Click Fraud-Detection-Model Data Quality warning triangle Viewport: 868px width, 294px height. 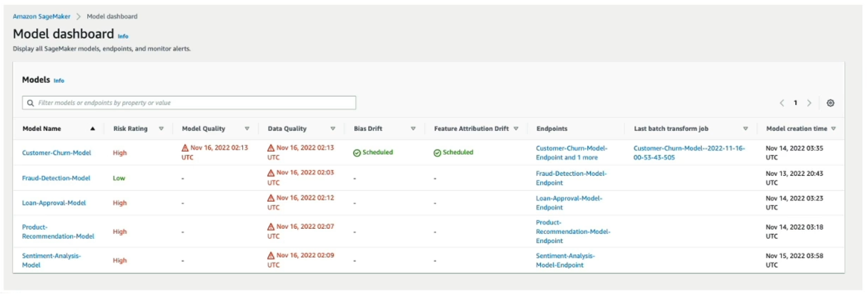(x=271, y=173)
